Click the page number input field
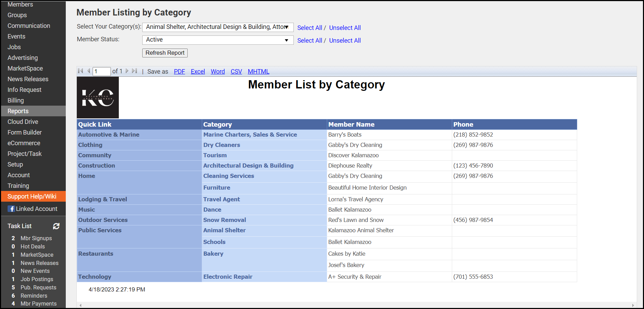 102,72
